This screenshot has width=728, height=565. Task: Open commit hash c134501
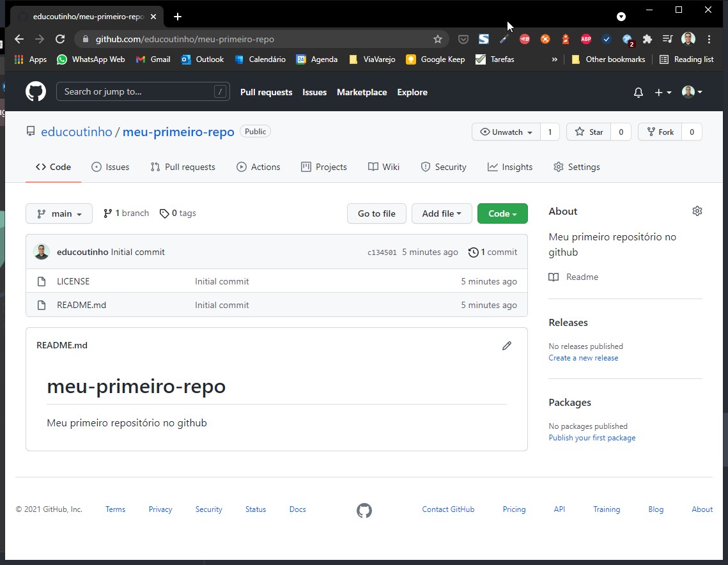pyautogui.click(x=382, y=252)
